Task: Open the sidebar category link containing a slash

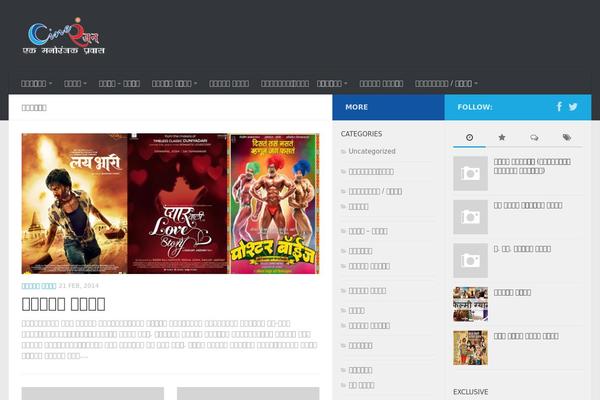Action: (375, 190)
